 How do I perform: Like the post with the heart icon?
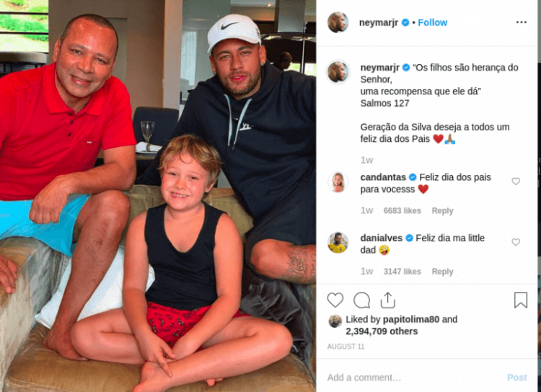335,300
